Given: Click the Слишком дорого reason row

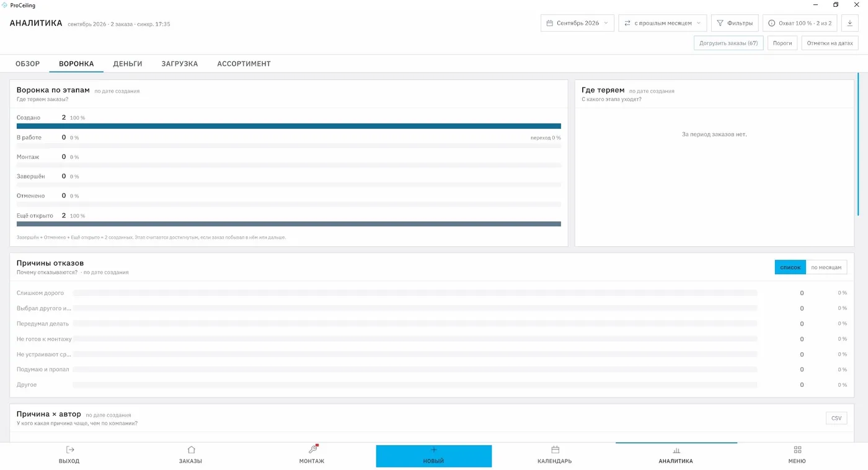Looking at the screenshot, I should 432,293.
